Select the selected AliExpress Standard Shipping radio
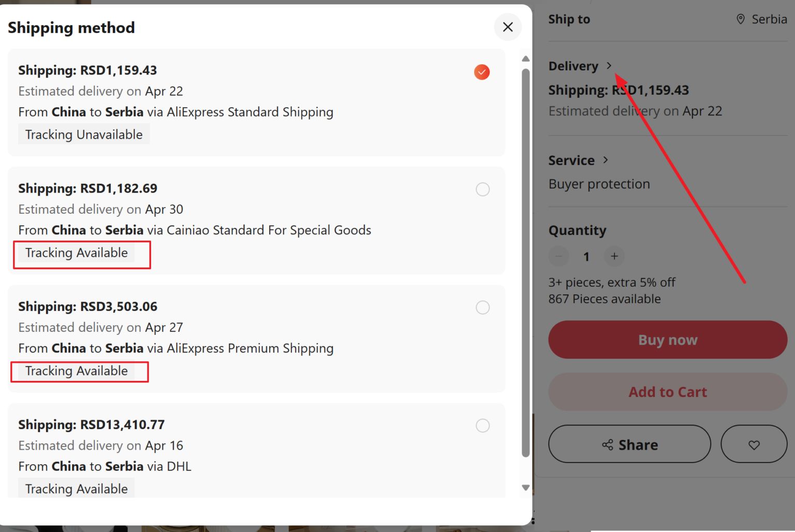 (482, 72)
